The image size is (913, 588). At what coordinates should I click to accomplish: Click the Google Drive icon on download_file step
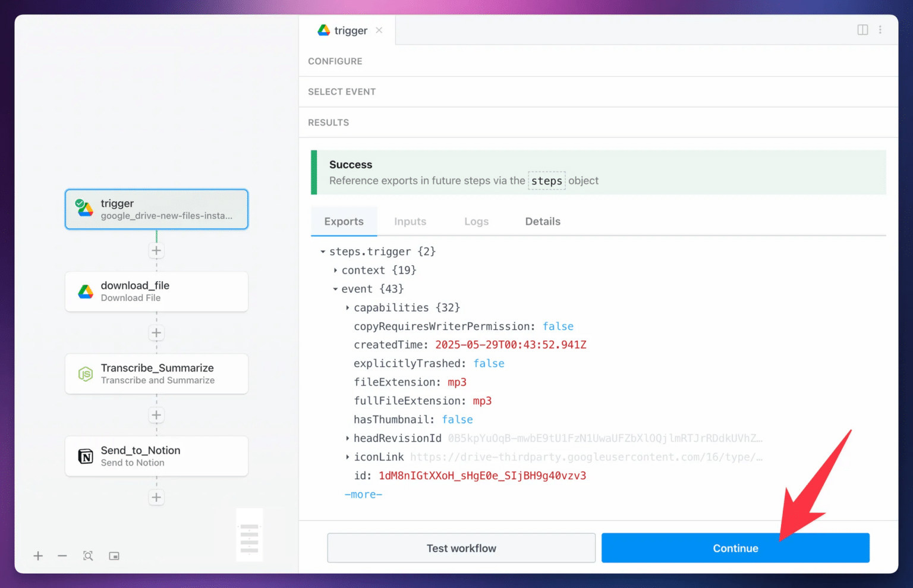pos(85,291)
